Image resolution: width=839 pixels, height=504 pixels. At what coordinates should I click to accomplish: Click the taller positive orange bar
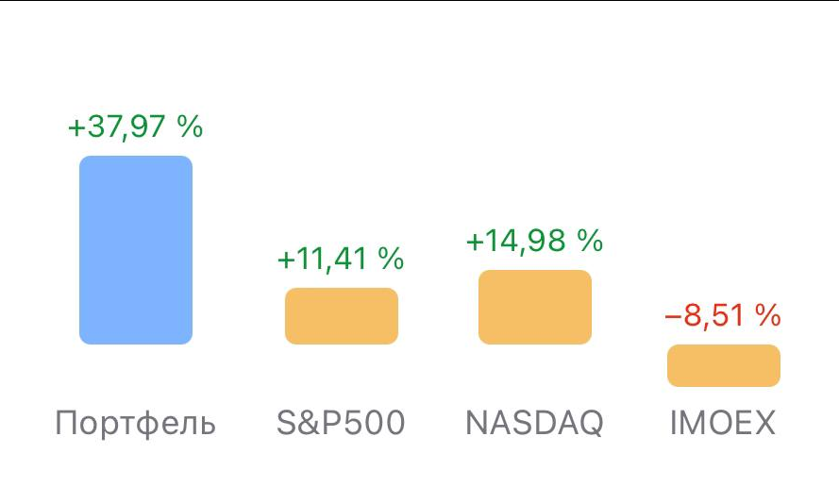coord(535,307)
